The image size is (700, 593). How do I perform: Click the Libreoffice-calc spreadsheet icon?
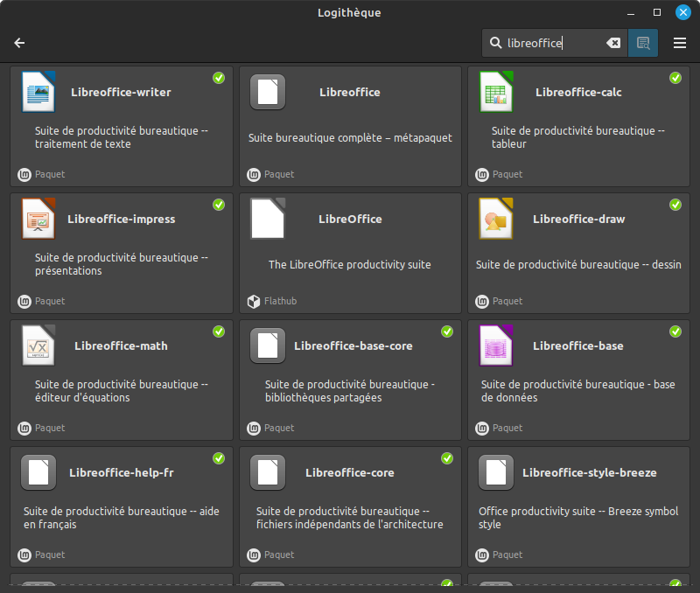pyautogui.click(x=496, y=92)
